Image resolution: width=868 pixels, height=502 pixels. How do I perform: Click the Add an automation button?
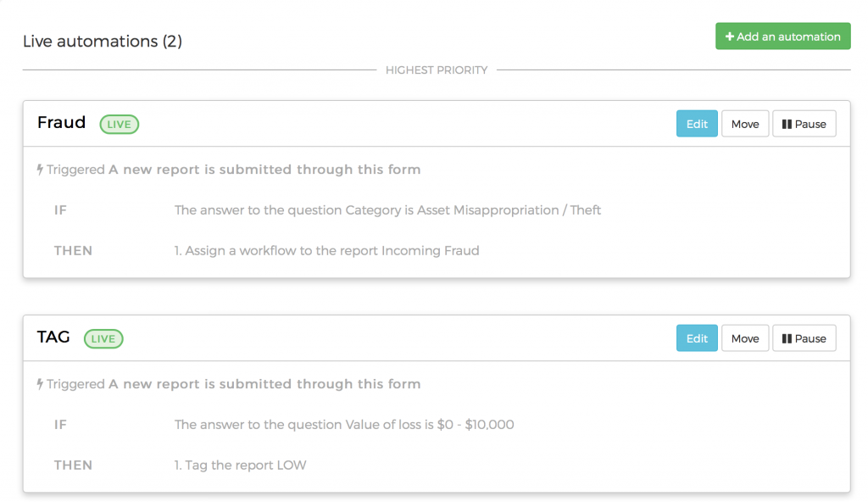pos(782,36)
